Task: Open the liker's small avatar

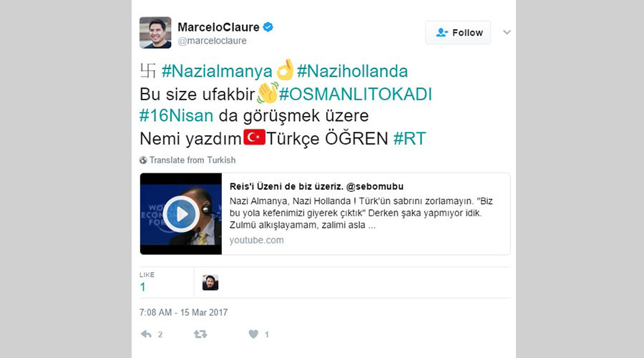Action: pyautogui.click(x=210, y=282)
